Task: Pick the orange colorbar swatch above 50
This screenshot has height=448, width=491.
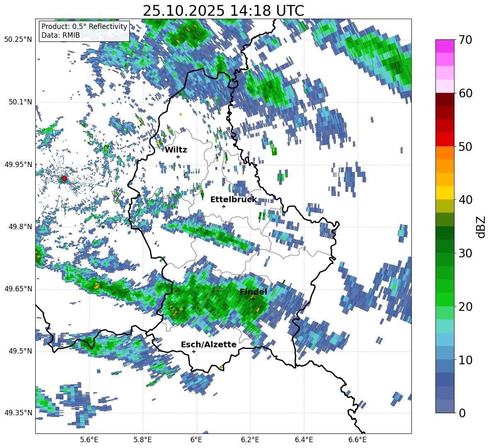Action: pyautogui.click(x=445, y=153)
